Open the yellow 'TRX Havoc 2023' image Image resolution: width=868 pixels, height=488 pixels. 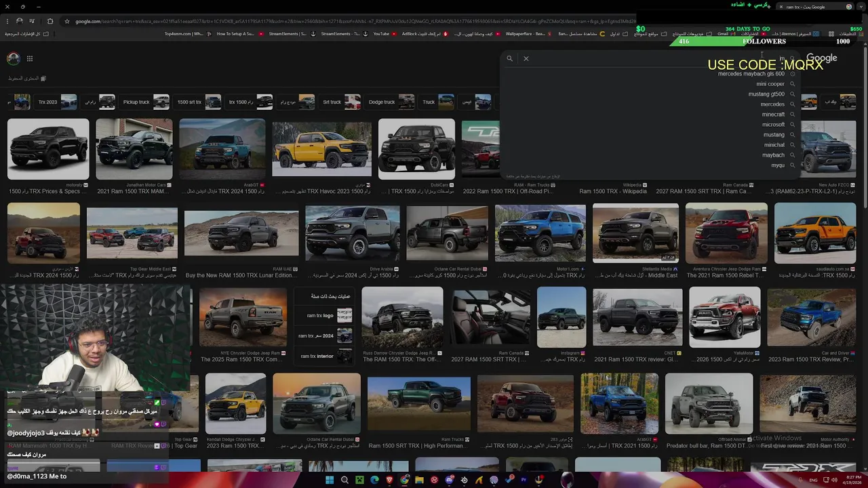point(321,149)
